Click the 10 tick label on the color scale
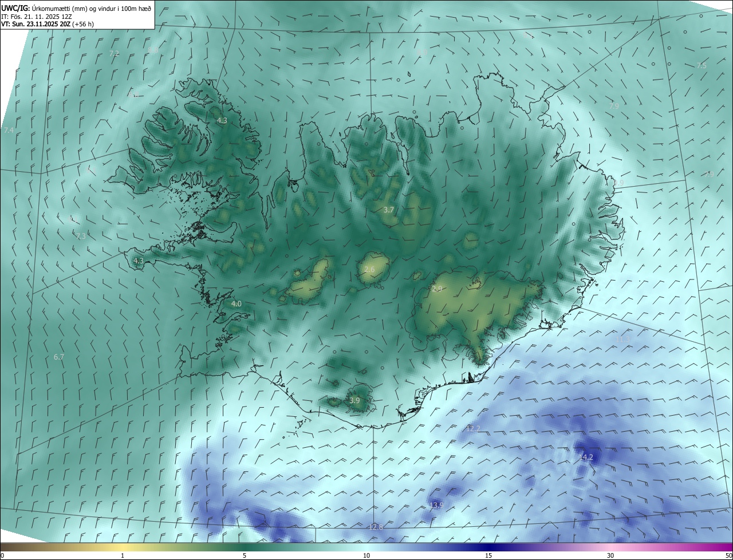This screenshot has height=560, width=733. [x=366, y=556]
